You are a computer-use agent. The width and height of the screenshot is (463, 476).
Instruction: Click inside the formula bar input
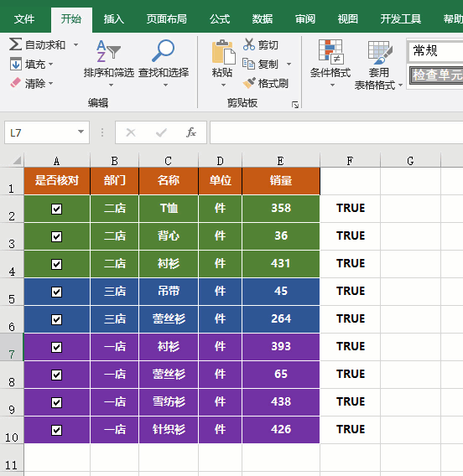coord(336,132)
